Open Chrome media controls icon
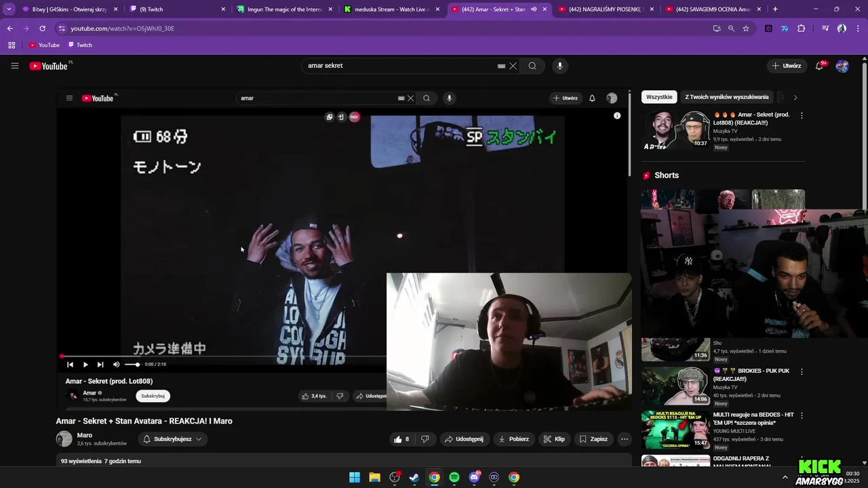The width and height of the screenshot is (868, 488). click(x=825, y=28)
